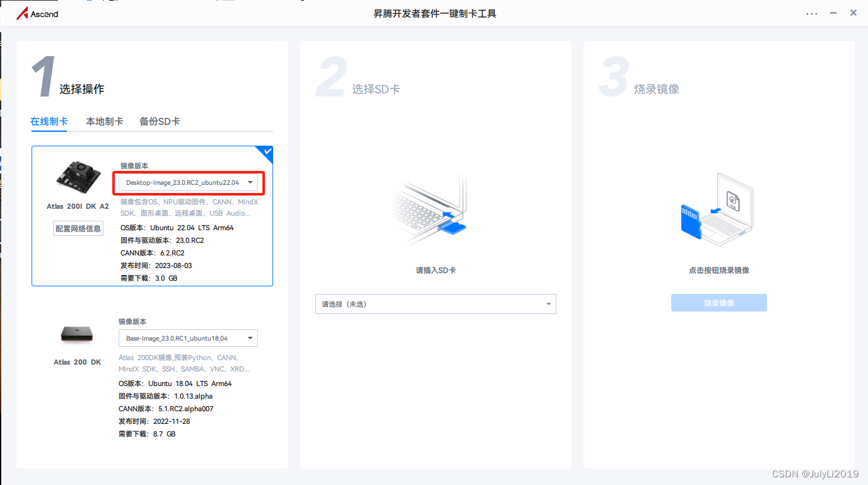Switch to the 本地制卡 tab
The height and width of the screenshot is (485, 868).
coord(105,121)
